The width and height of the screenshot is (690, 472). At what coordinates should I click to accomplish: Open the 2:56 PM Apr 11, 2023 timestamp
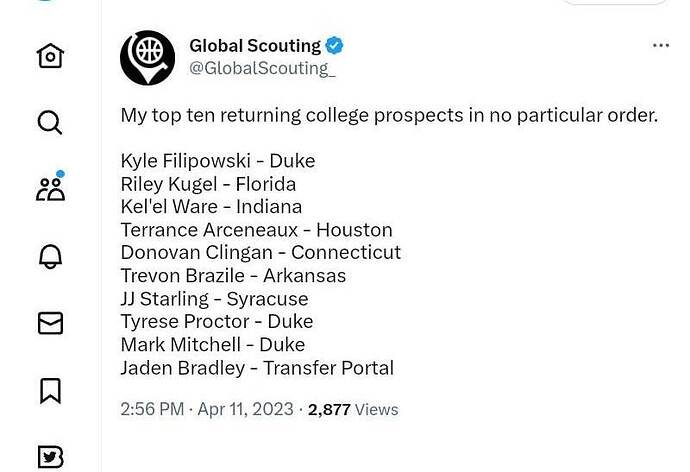[207, 409]
